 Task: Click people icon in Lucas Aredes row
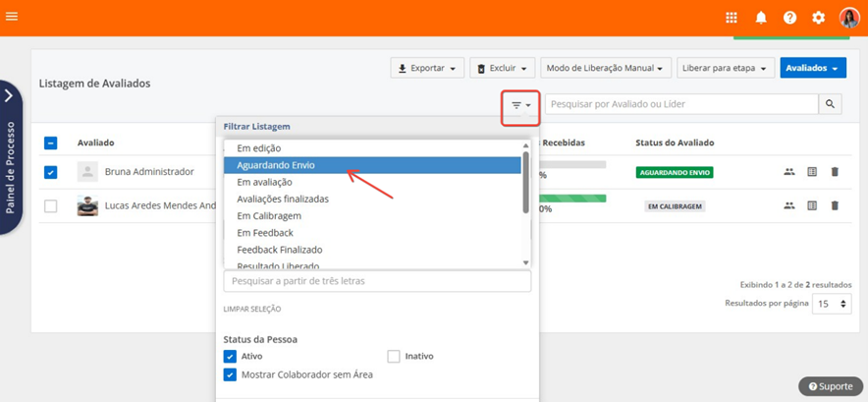coord(788,206)
